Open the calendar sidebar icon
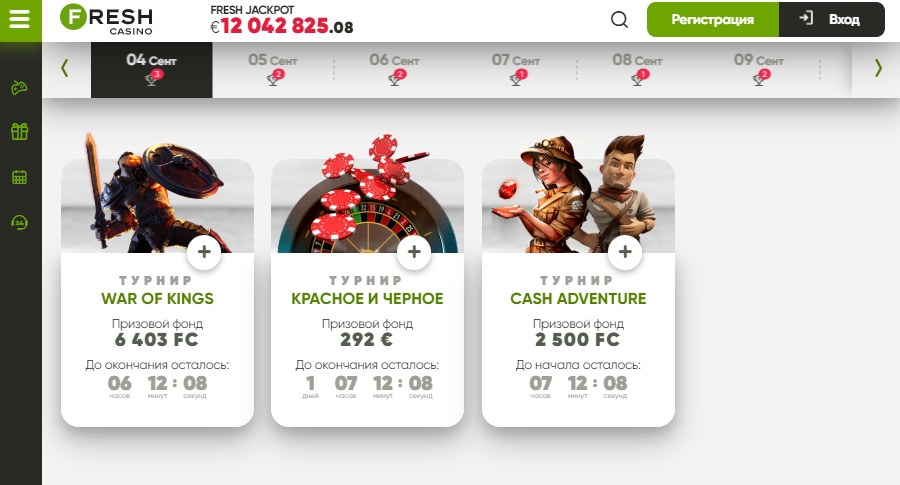900x485 pixels. pos(20,177)
